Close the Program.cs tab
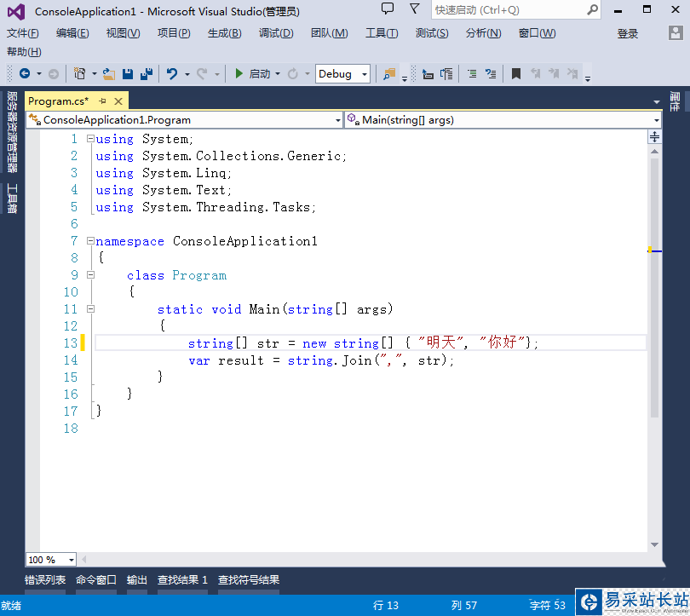 coord(118,101)
